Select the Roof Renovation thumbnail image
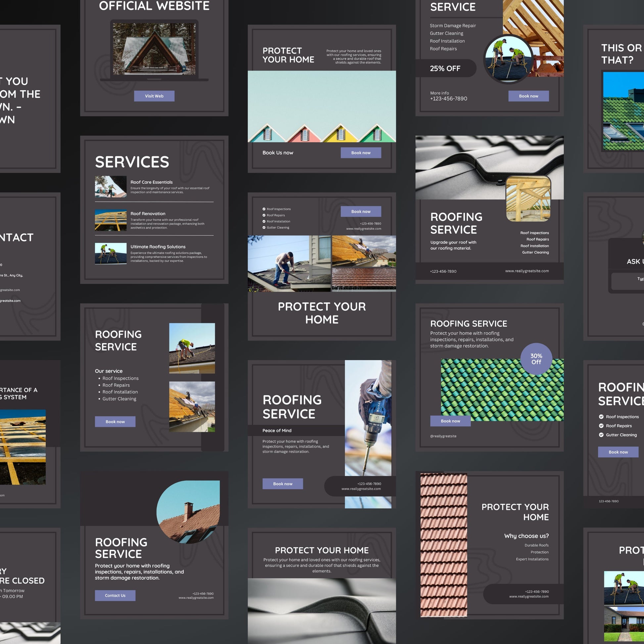 [111, 220]
